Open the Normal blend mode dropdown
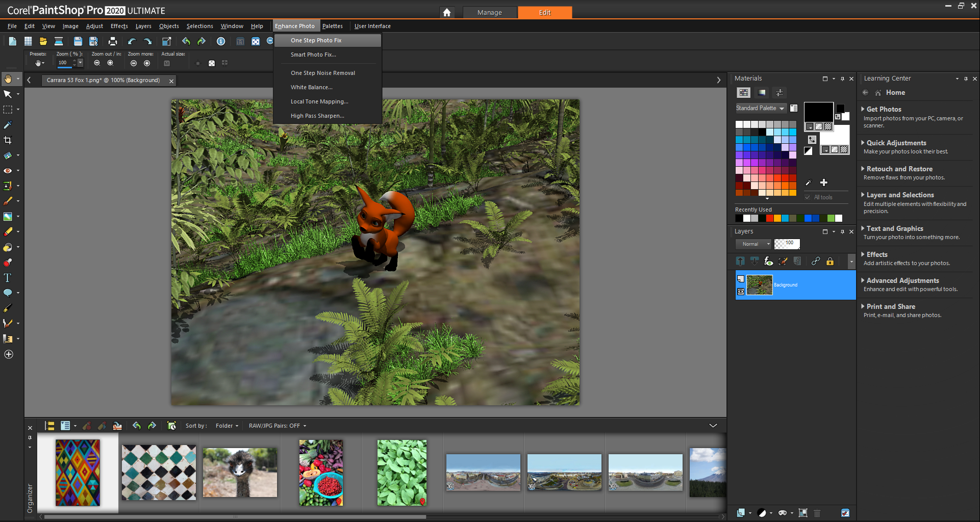 pyautogui.click(x=754, y=244)
